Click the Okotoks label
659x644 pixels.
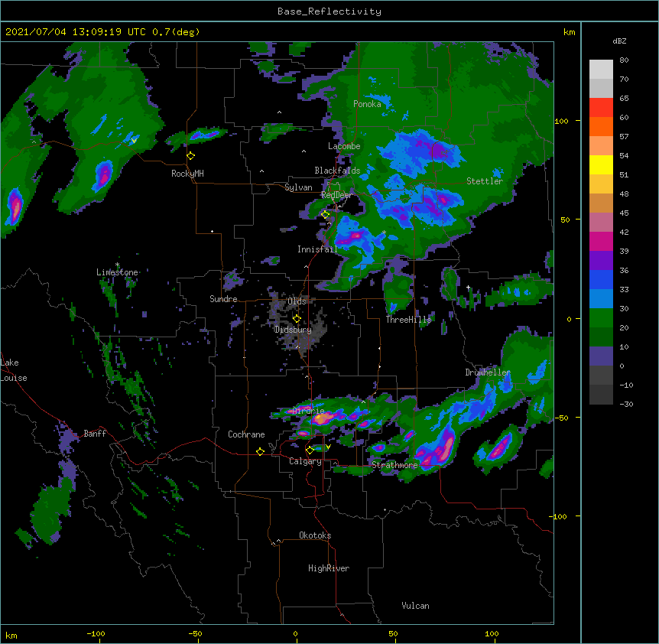315,535
